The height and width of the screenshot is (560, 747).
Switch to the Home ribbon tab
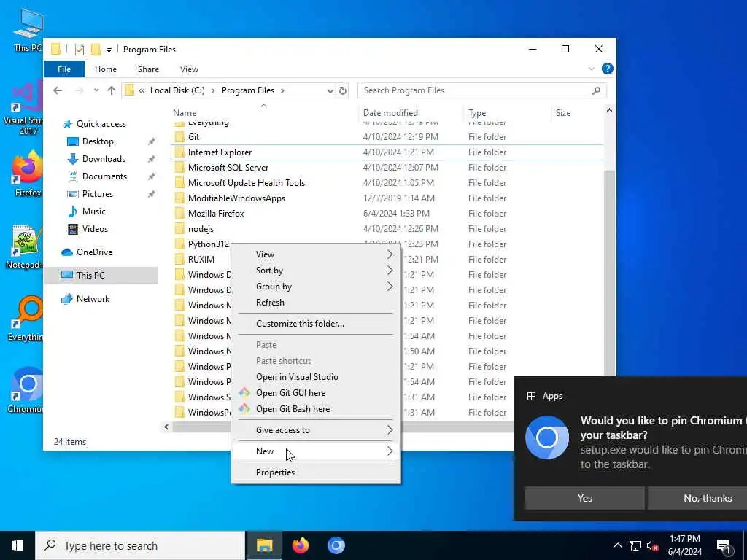[105, 69]
